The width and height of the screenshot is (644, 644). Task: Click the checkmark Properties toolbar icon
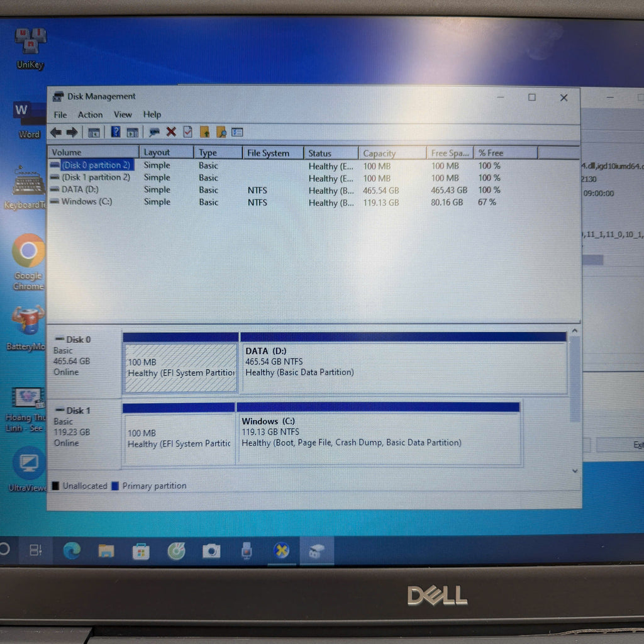(x=187, y=132)
